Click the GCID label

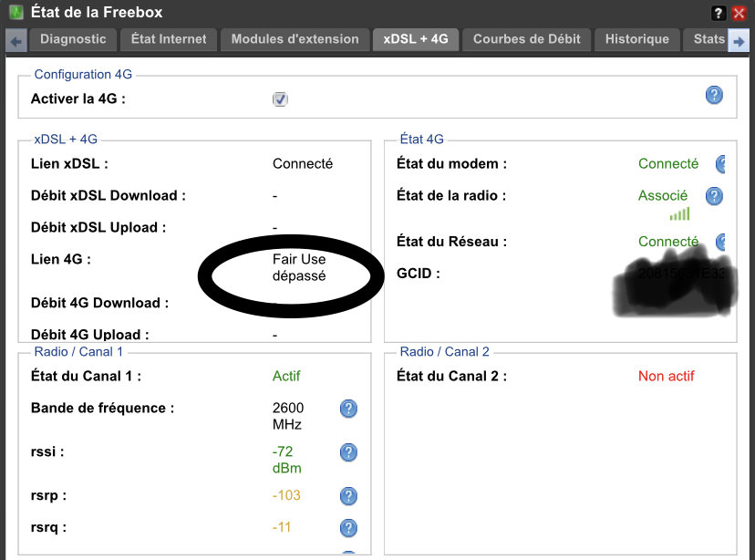[419, 274]
